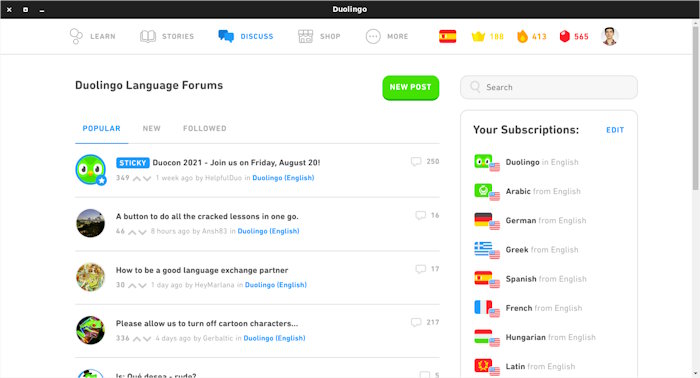Screen dimensions: 700x378
Task: Open the Shop storefront icon
Action: [x=305, y=36]
